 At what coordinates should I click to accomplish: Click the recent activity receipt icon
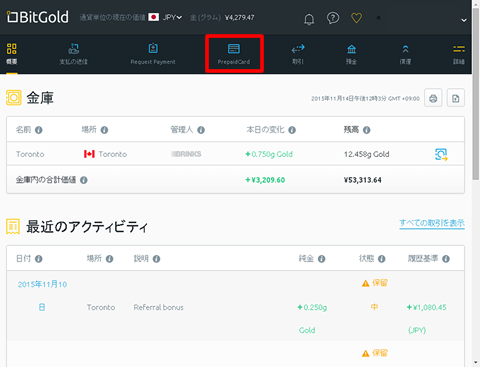[13, 227]
